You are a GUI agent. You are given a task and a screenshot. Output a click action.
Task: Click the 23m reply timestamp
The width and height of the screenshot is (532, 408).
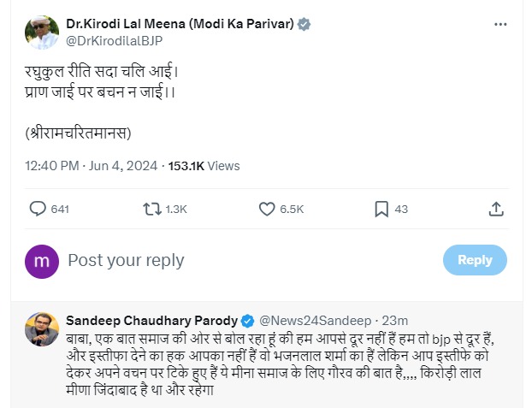pyautogui.click(x=395, y=321)
